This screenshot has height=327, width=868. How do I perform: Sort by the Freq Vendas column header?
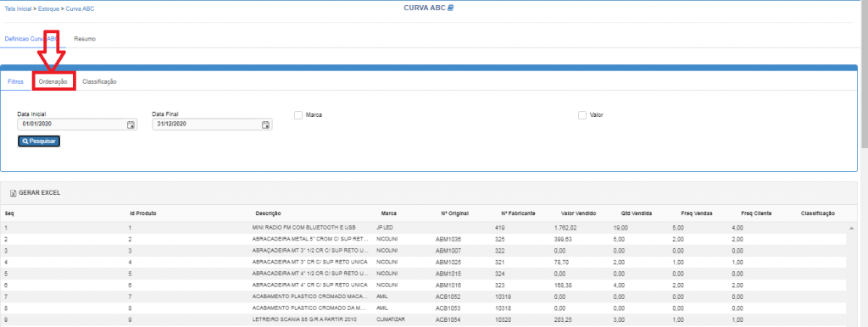pyautogui.click(x=697, y=213)
